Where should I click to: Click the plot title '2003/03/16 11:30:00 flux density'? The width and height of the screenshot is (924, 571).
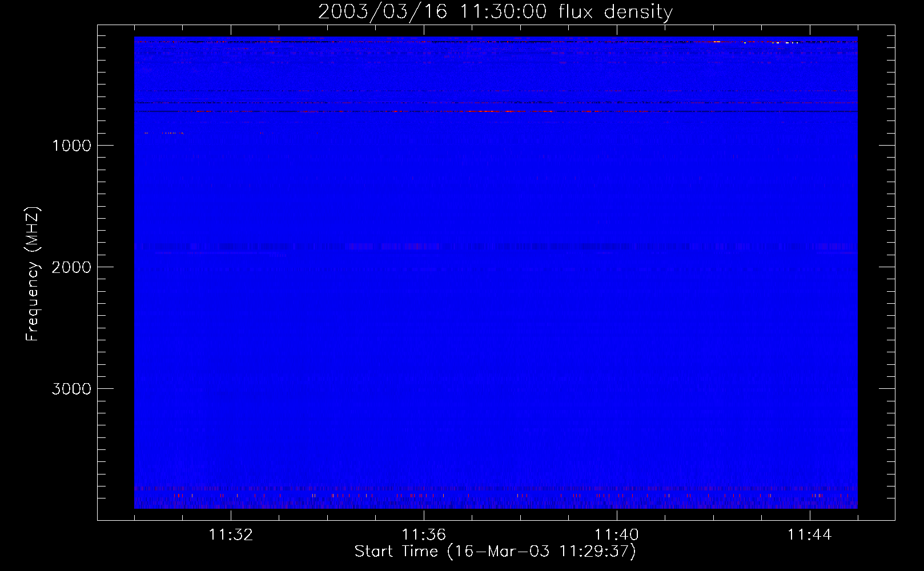click(x=495, y=12)
